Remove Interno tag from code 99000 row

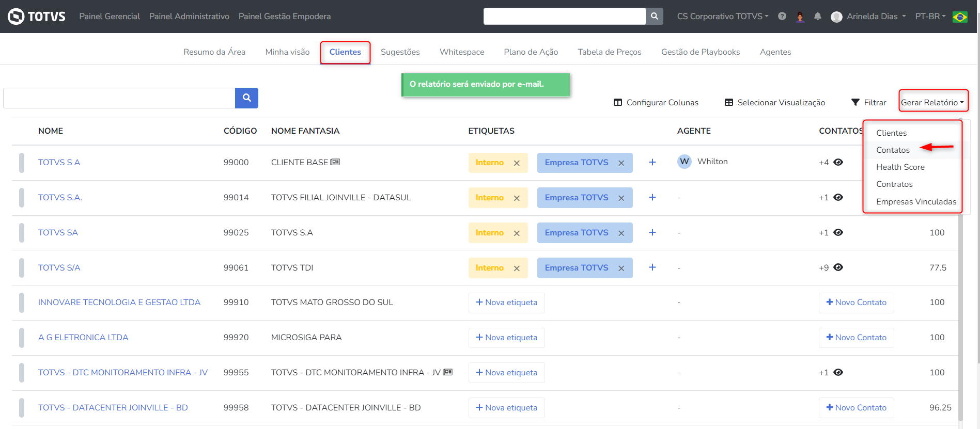[x=517, y=163]
